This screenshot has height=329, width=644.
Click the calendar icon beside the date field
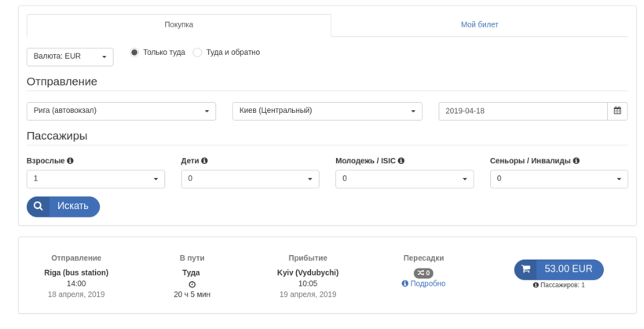click(x=617, y=111)
